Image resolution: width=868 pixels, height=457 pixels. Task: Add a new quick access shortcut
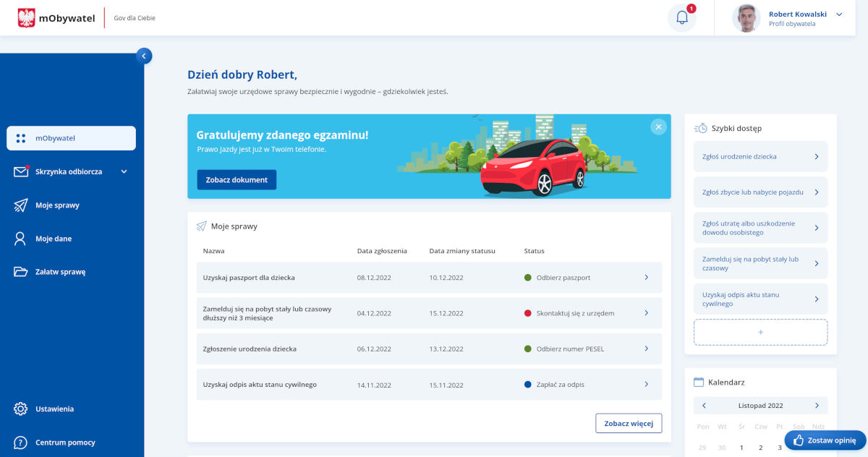point(760,332)
